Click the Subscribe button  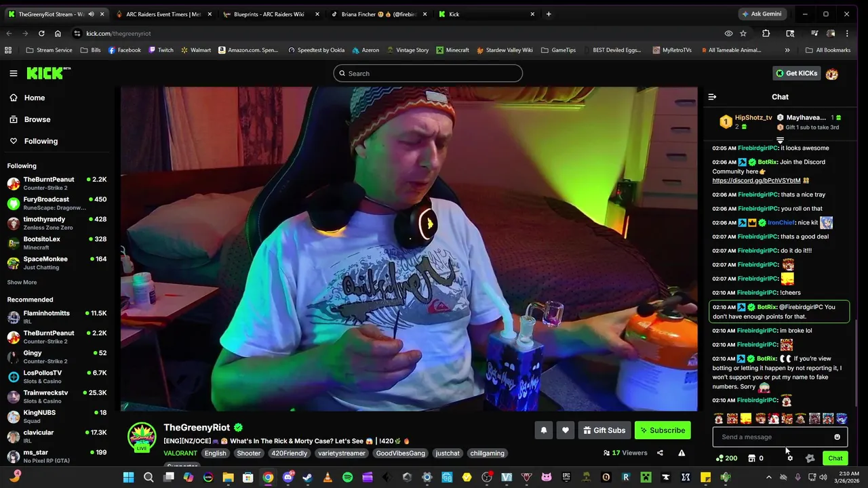(x=663, y=430)
